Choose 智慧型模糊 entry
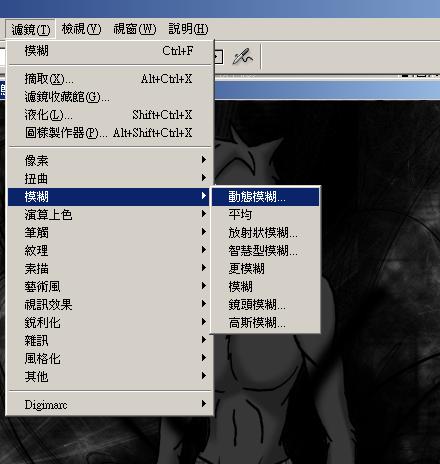This screenshot has width=440, height=464. point(266,251)
